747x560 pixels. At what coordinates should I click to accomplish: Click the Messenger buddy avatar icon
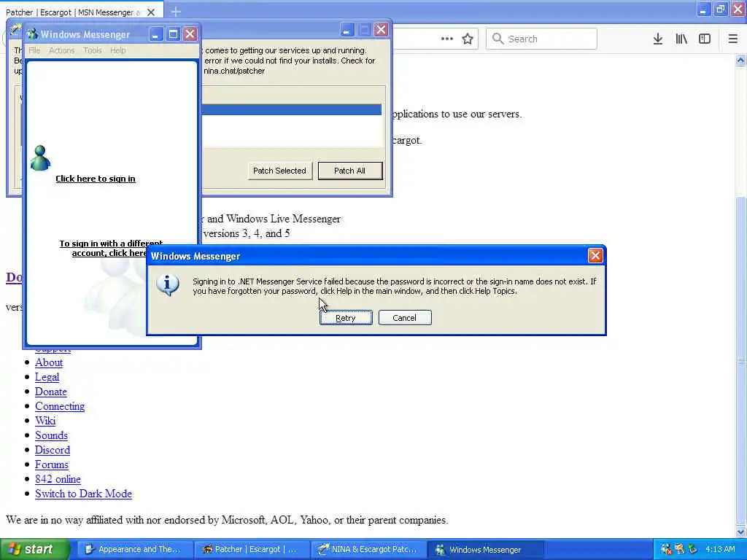pos(40,157)
